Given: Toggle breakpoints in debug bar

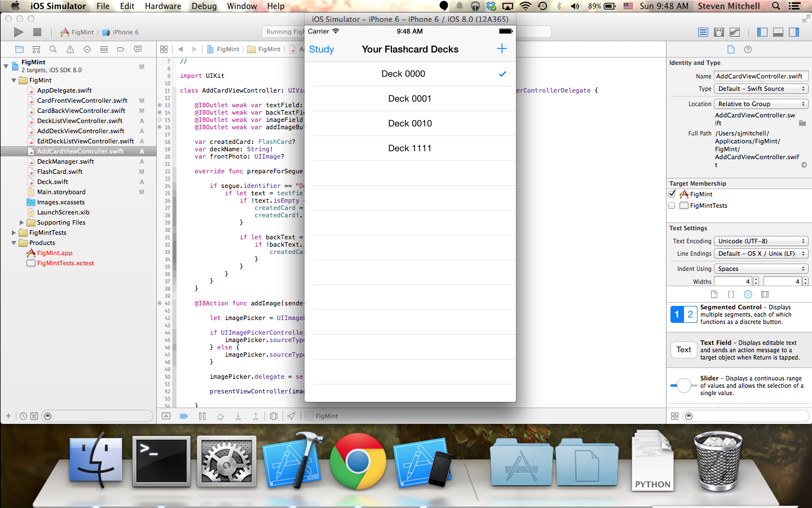Looking at the screenshot, I should click(x=184, y=416).
